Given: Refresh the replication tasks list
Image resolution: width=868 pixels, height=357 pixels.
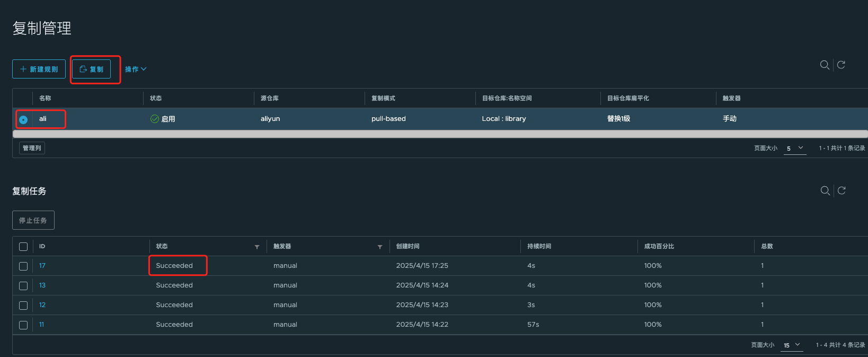Looking at the screenshot, I should click(x=842, y=190).
